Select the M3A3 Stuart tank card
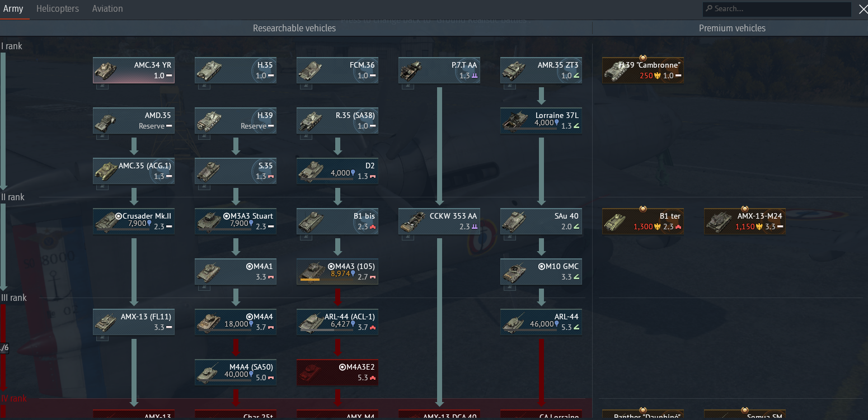The height and width of the screenshot is (420, 868). coord(236,221)
